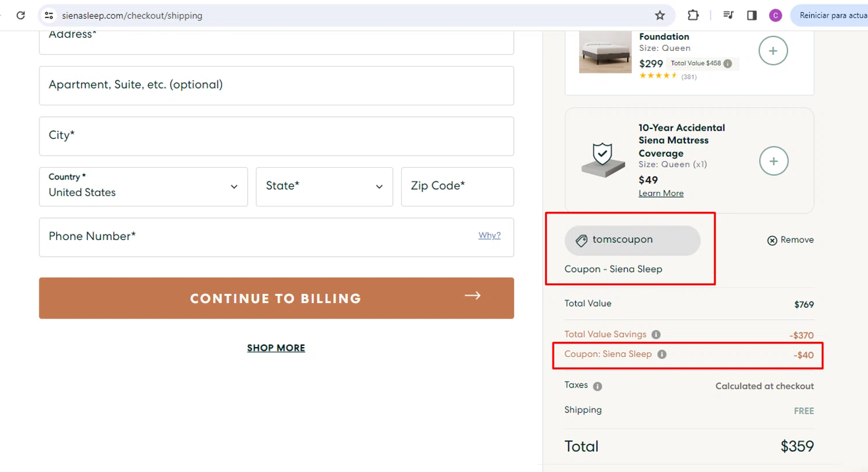Open the browser extensions puzzle icon

point(693,16)
